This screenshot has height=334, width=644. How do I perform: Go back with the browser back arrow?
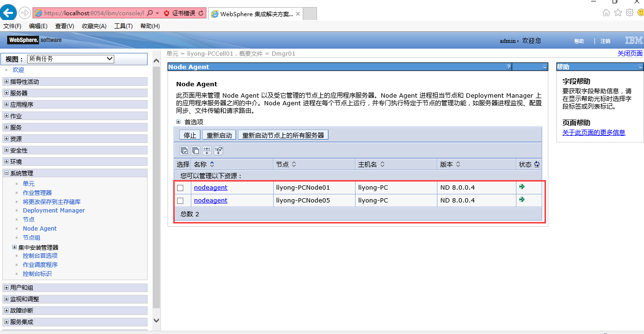coord(9,13)
